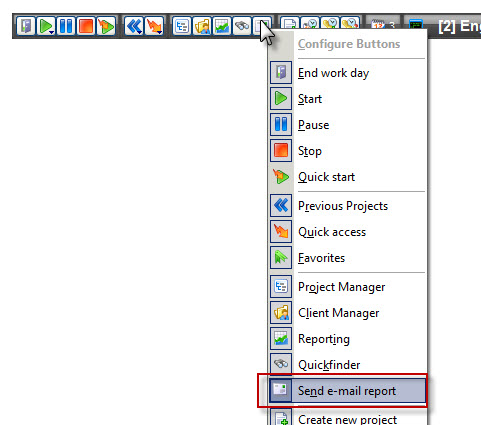Click the Quick access toolbar icon
Screen dimensions: 481x425
(x=154, y=26)
